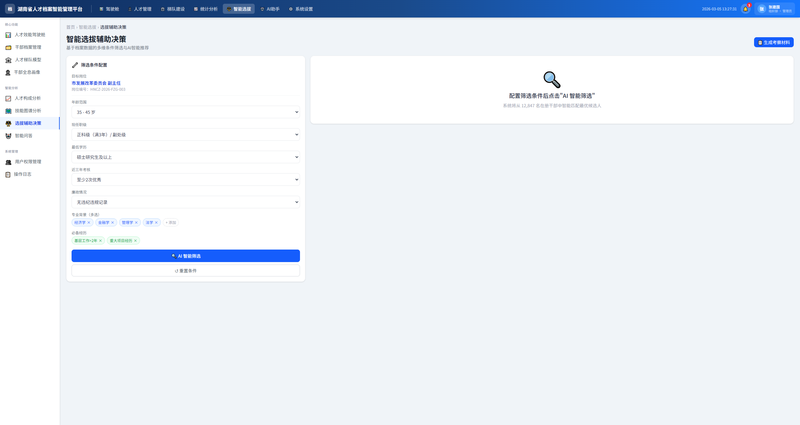This screenshot has width=800, height=425.
Task: Open the notification bell icon
Action: coord(745,9)
